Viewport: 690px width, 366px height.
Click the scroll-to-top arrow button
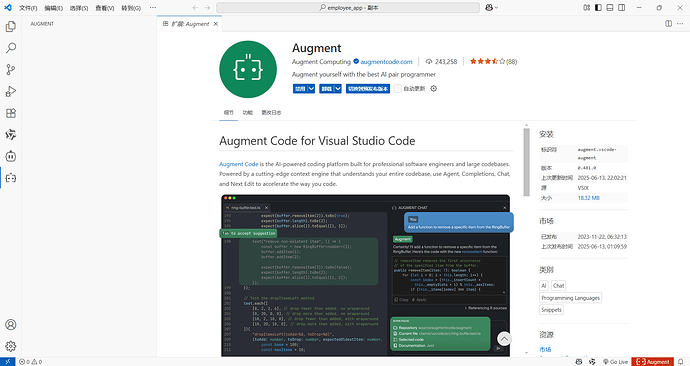pyautogui.click(x=504, y=339)
